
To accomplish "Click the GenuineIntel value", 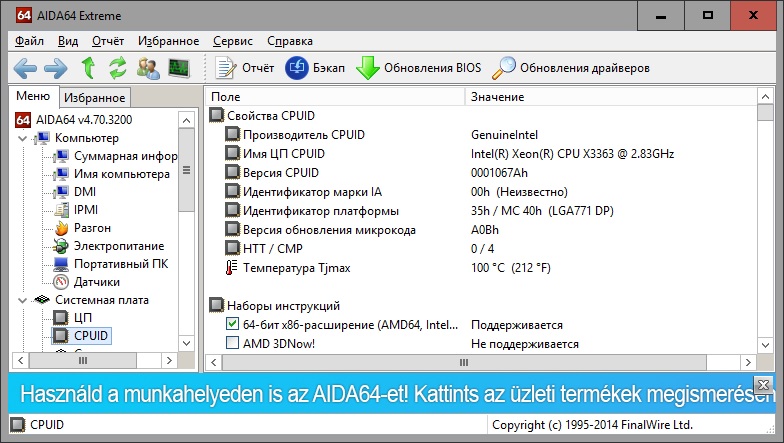I will pyautogui.click(x=504, y=134).
